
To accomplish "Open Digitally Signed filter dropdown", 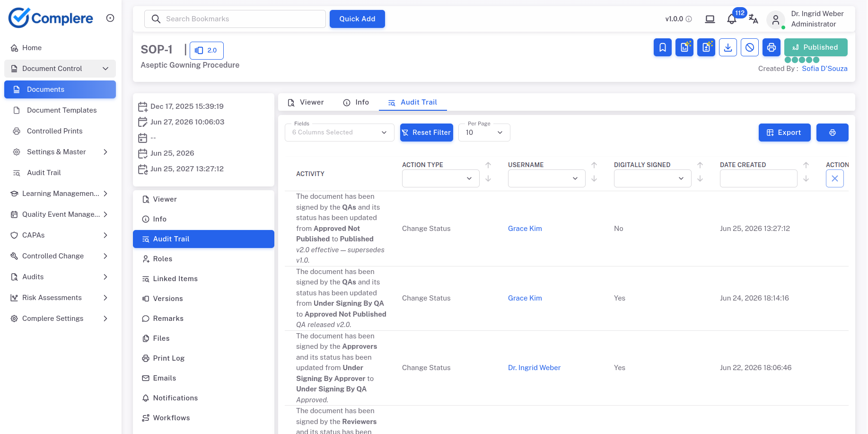I will click(653, 178).
